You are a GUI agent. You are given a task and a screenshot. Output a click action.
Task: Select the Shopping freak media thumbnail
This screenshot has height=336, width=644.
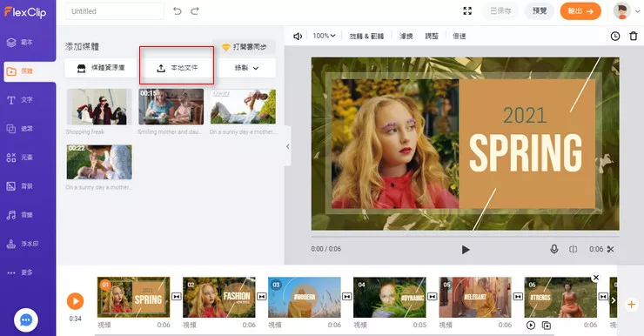99,107
